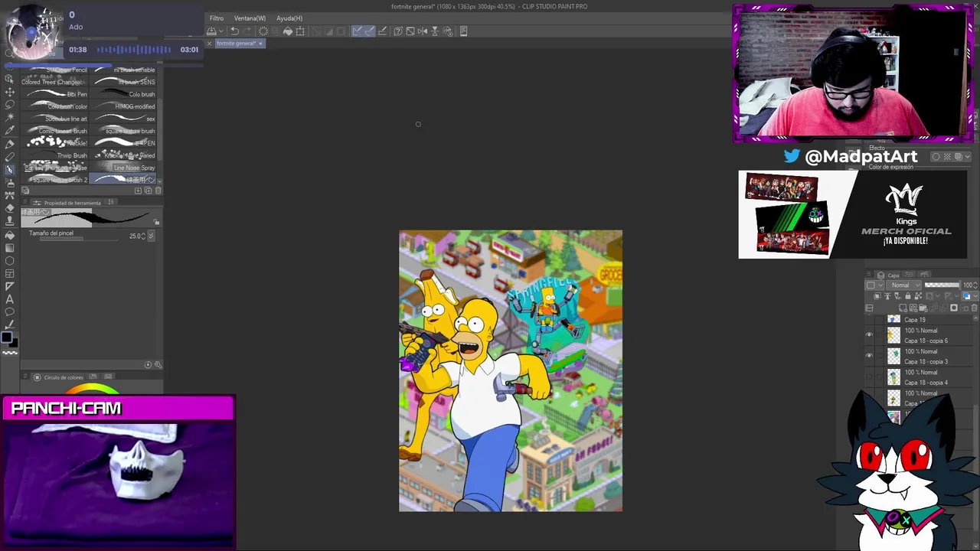Hide the Capa 18 - copia 3 layer
Screen dimensions: 980x551
pyautogui.click(x=869, y=356)
